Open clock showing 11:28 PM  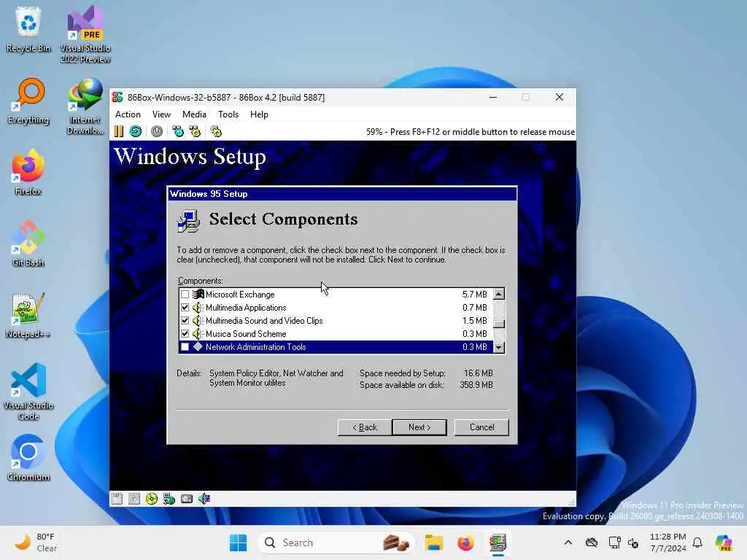click(668, 542)
